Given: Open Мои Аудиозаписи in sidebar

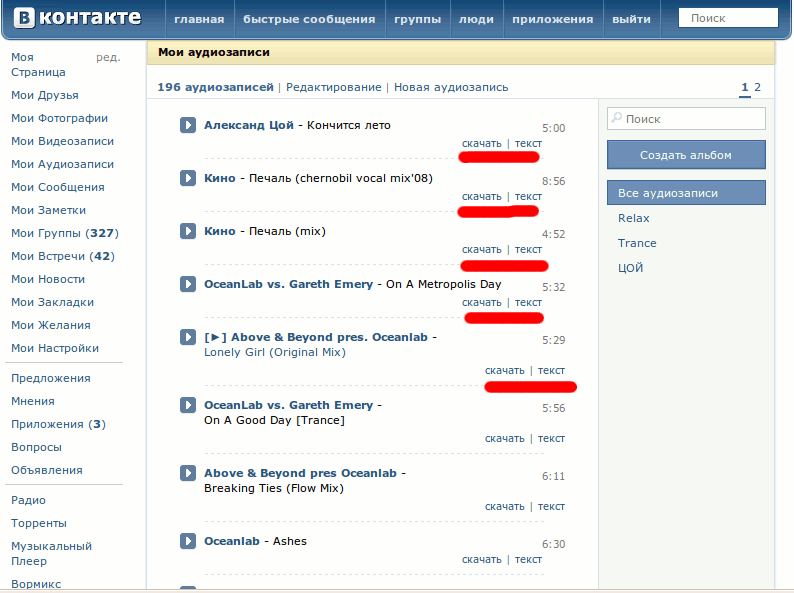Looking at the screenshot, I should click(x=62, y=164).
